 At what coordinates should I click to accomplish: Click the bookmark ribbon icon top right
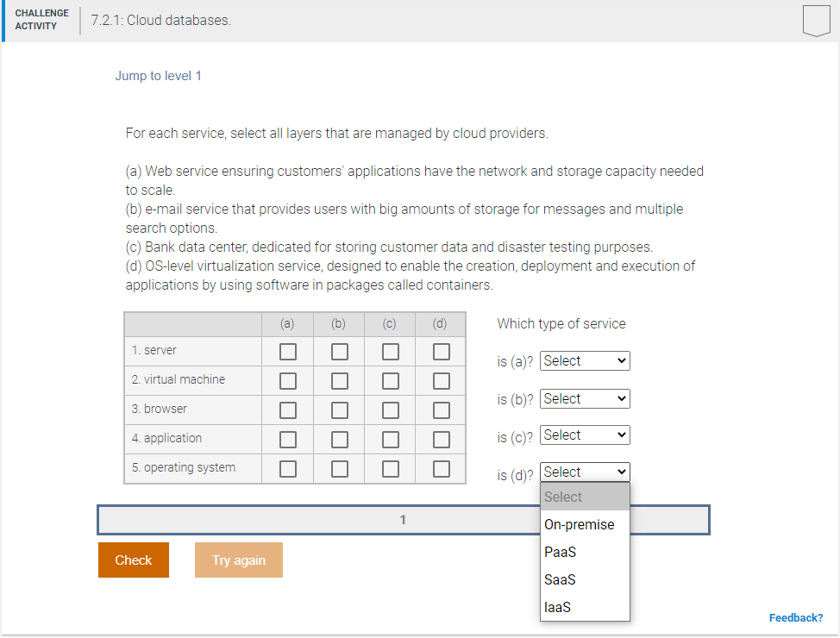(816, 20)
